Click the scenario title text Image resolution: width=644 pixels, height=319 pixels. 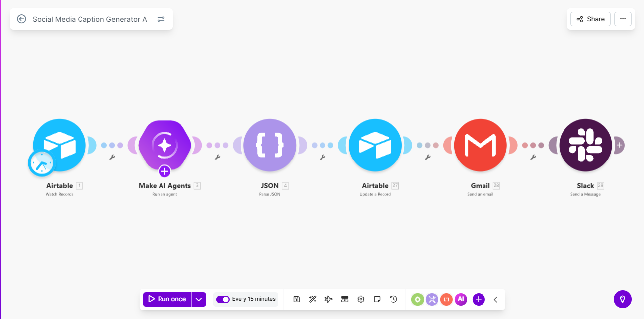(90, 19)
